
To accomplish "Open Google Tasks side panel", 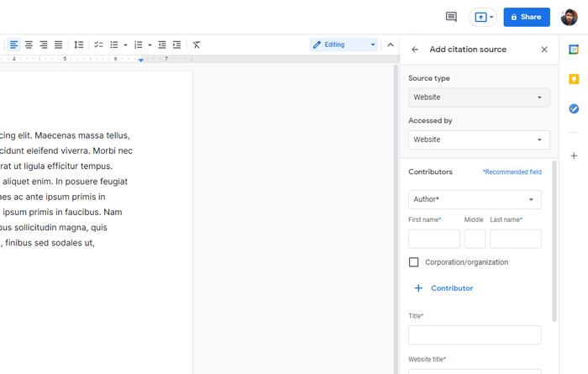I will [x=574, y=108].
